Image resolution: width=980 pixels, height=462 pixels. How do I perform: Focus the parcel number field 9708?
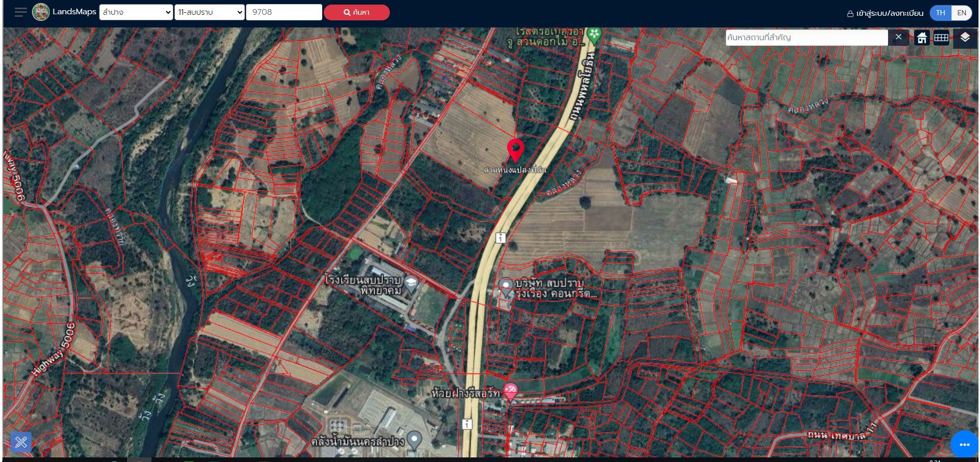[x=284, y=12]
